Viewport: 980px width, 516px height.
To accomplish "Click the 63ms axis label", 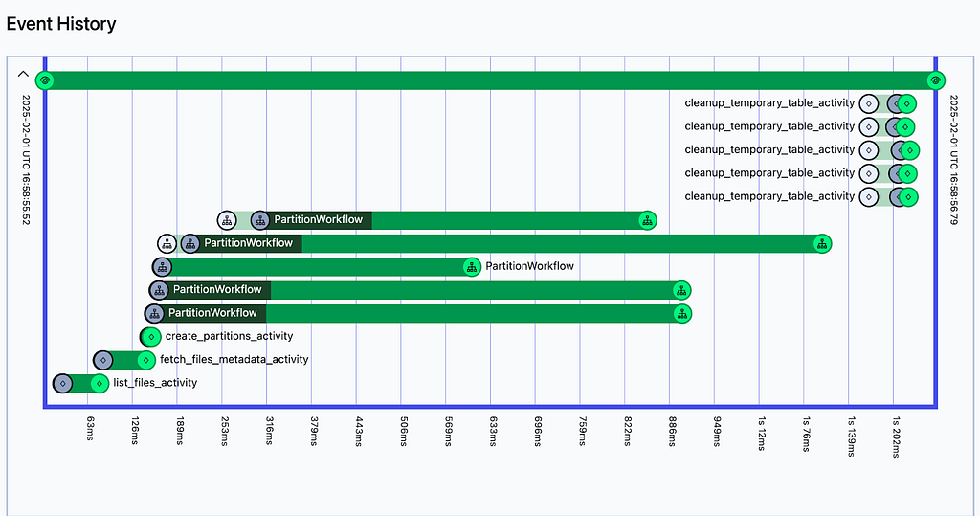I will [x=90, y=429].
